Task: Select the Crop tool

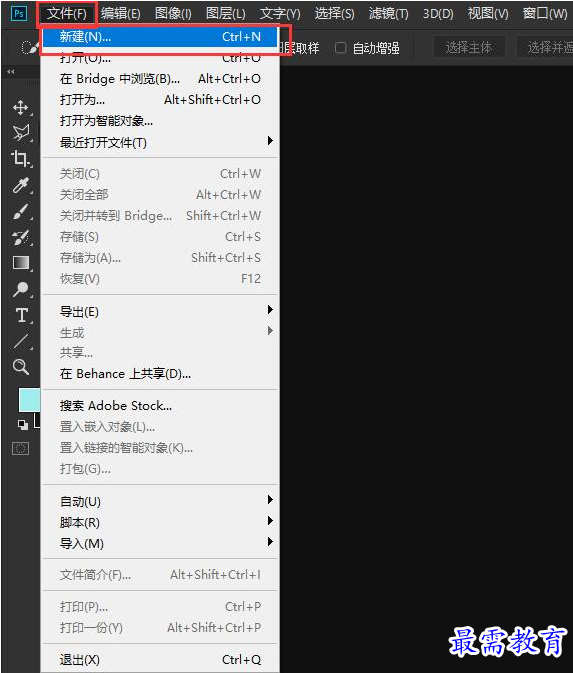Action: 20,158
